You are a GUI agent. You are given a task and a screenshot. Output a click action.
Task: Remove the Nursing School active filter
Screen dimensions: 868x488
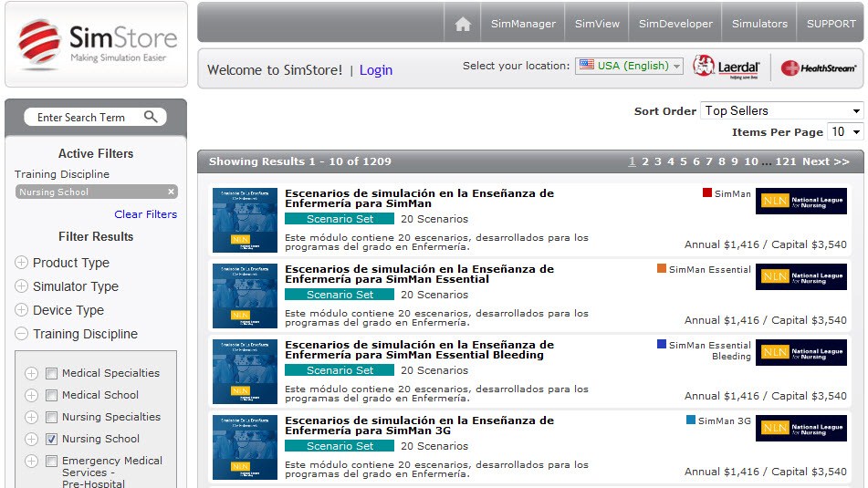click(171, 192)
